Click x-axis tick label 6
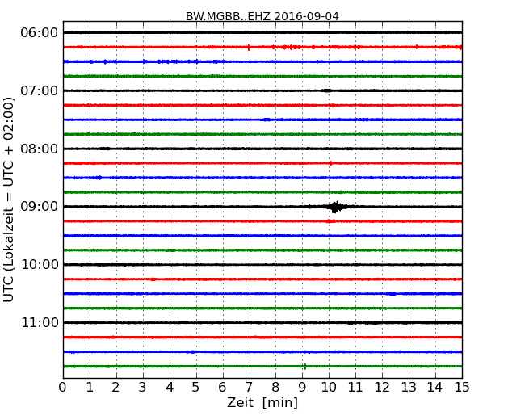The image size is (525, 420). click(222, 388)
